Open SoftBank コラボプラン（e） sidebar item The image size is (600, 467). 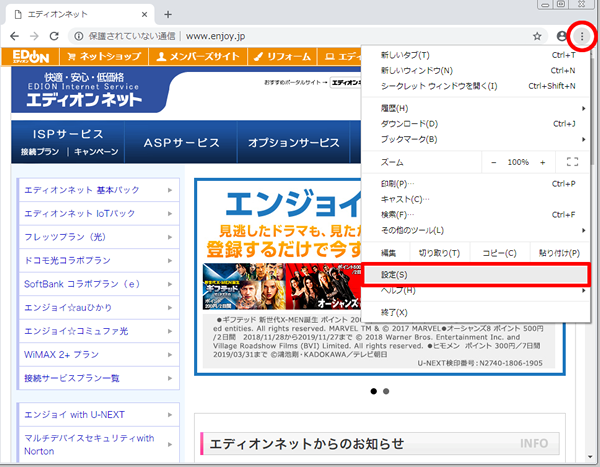[99, 284]
